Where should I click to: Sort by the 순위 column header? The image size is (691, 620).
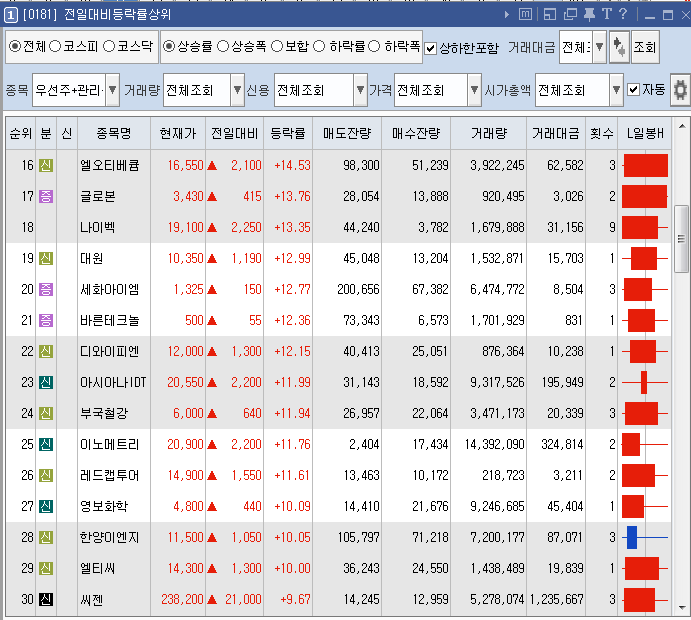click(x=21, y=133)
